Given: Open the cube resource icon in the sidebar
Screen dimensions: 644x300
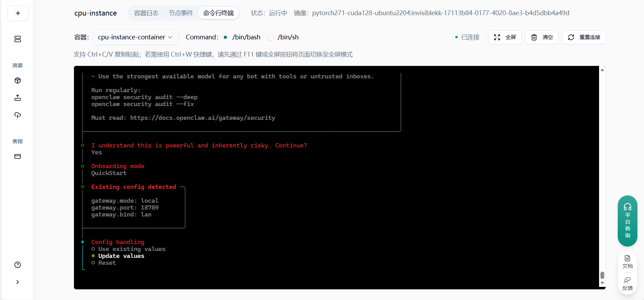Looking at the screenshot, I should click(18, 80).
